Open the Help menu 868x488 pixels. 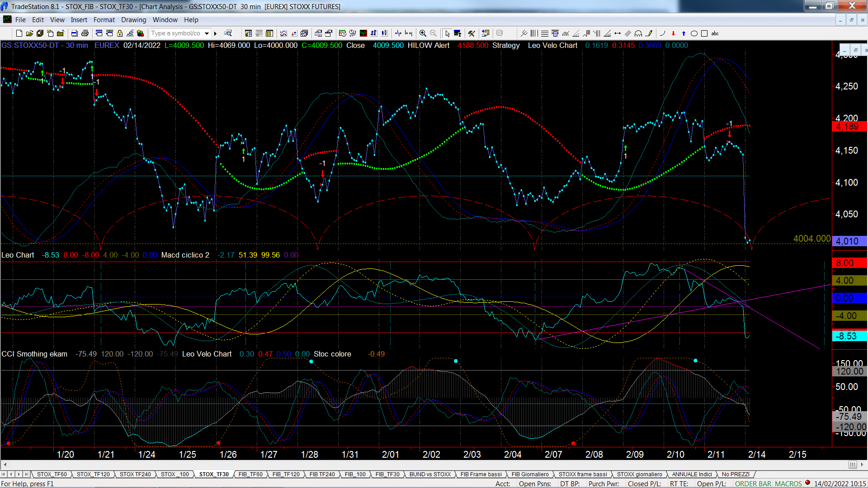(191, 20)
